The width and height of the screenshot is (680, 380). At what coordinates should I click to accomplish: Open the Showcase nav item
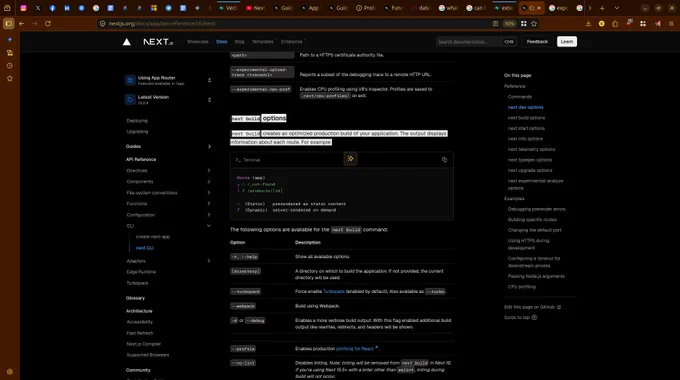198,42
